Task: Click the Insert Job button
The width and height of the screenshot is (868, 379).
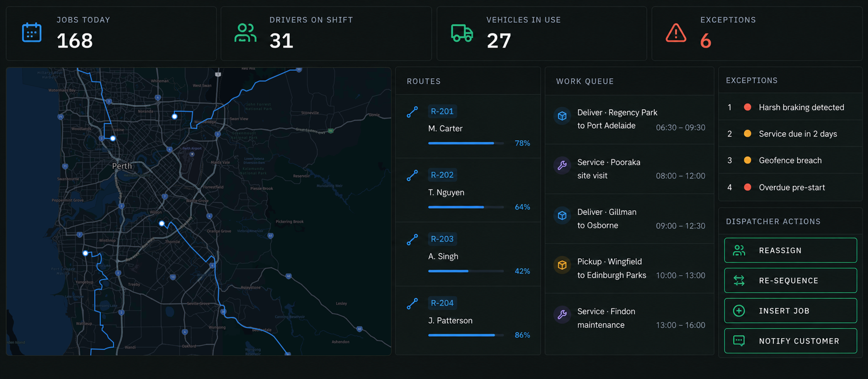Action: click(x=790, y=311)
